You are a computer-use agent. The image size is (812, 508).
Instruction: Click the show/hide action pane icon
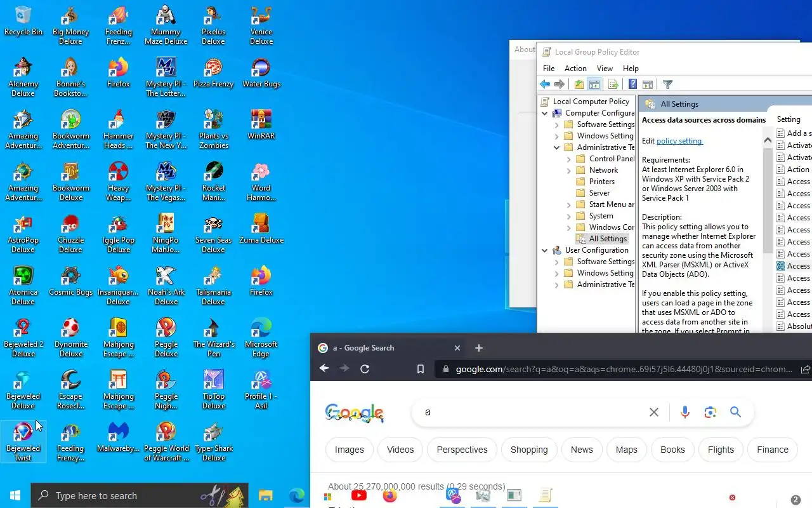tap(648, 84)
